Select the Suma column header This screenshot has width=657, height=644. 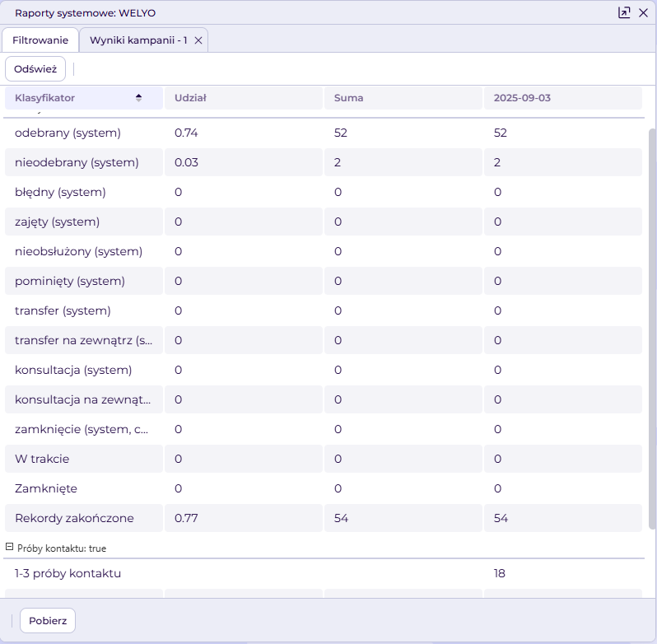click(x=403, y=98)
